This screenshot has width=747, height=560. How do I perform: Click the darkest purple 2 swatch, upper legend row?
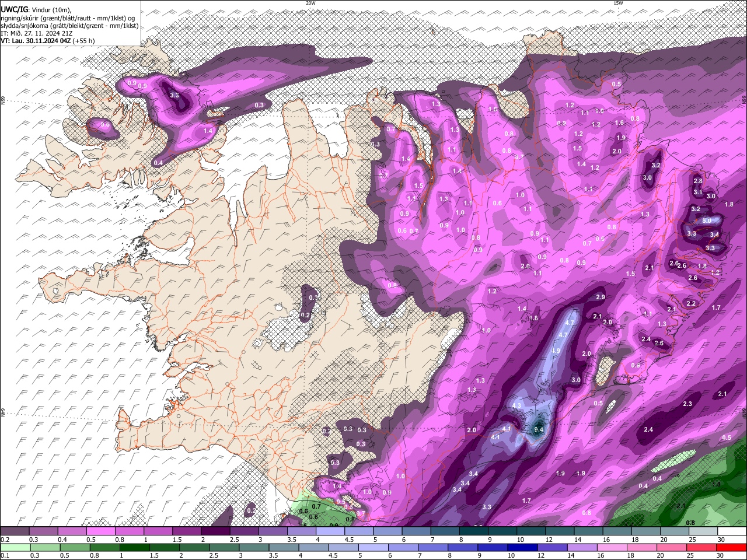coord(215,531)
